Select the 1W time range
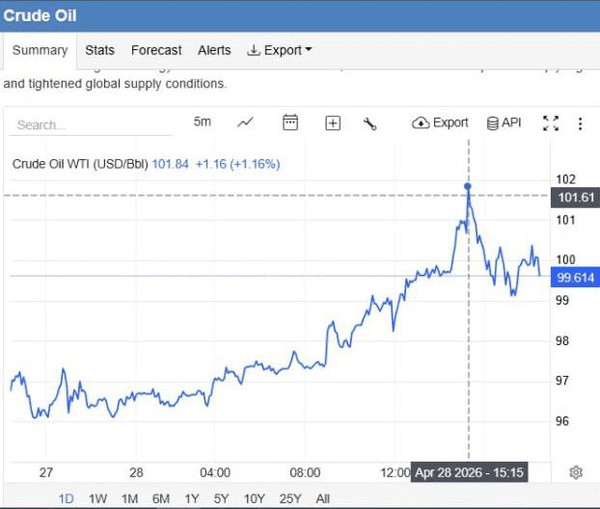 point(98,498)
